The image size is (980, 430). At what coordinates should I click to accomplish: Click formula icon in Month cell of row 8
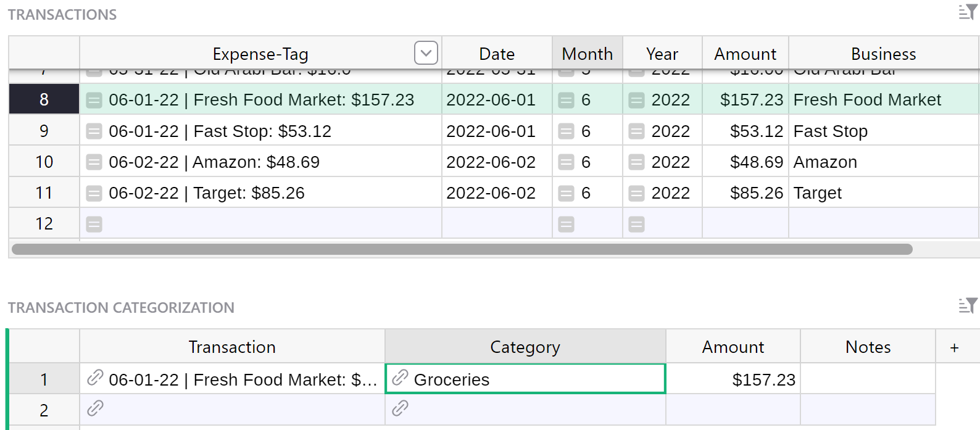[x=566, y=100]
